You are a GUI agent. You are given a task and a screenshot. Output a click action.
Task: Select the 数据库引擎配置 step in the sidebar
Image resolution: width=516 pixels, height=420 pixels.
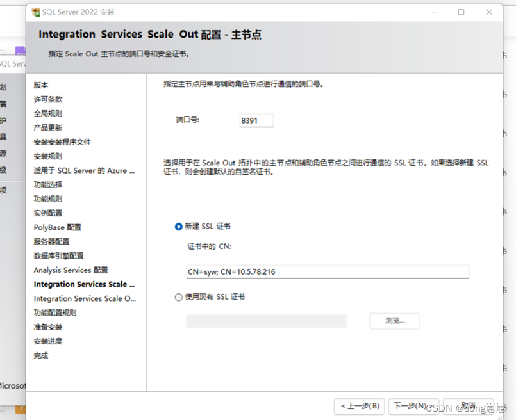pos(58,255)
